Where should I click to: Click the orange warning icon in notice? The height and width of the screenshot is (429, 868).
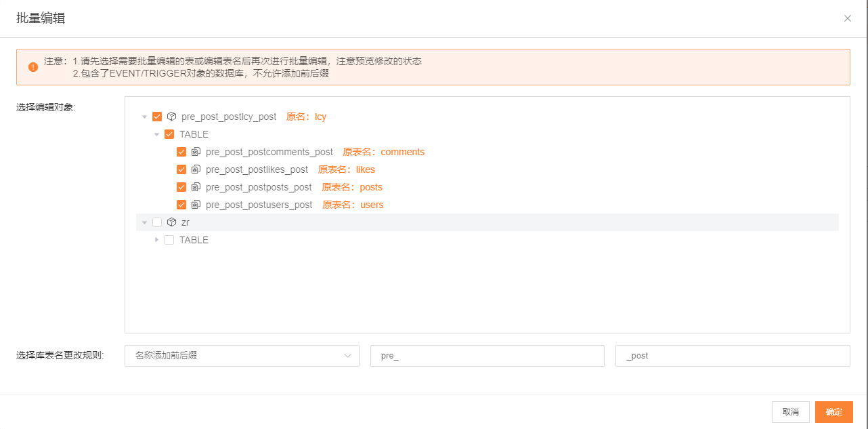pyautogui.click(x=33, y=67)
